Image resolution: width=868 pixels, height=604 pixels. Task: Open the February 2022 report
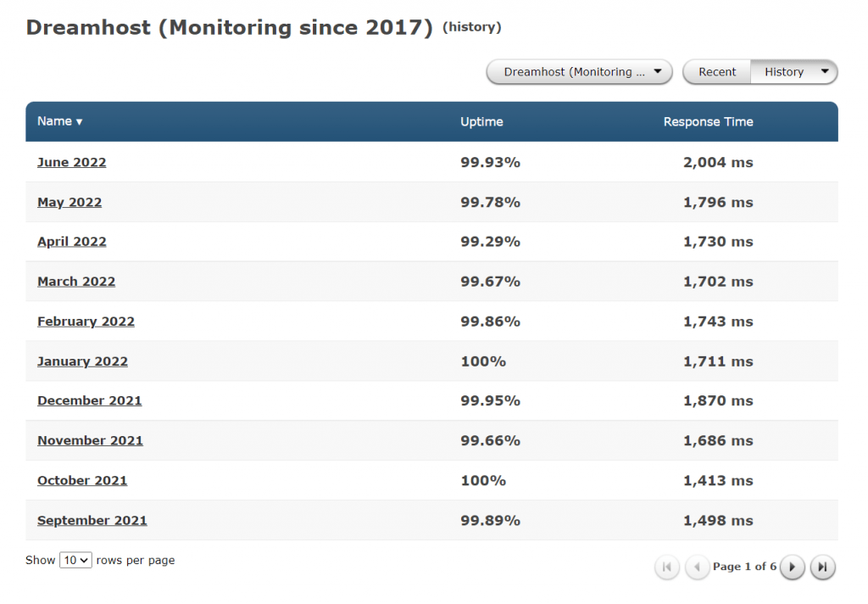pos(86,322)
